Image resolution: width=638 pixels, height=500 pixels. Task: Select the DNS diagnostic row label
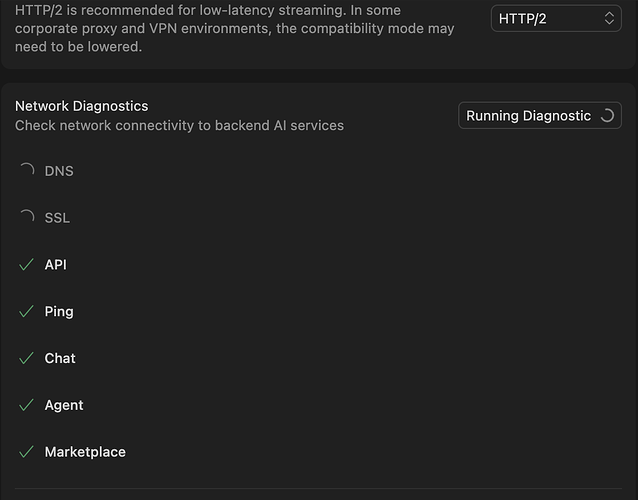(59, 171)
